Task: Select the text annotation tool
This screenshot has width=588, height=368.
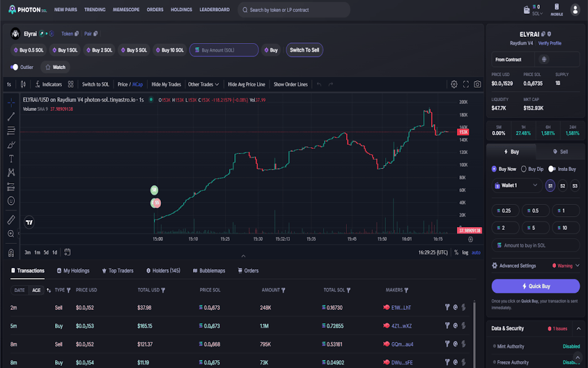Action: (x=11, y=159)
